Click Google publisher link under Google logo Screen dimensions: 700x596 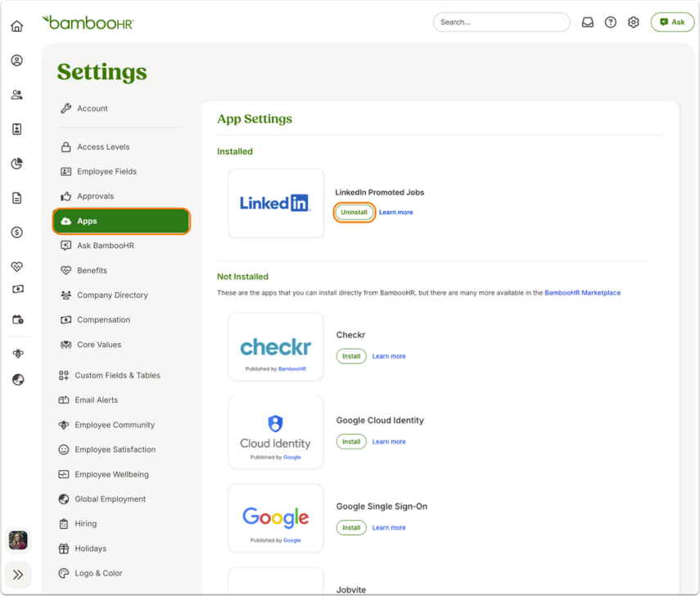(292, 540)
